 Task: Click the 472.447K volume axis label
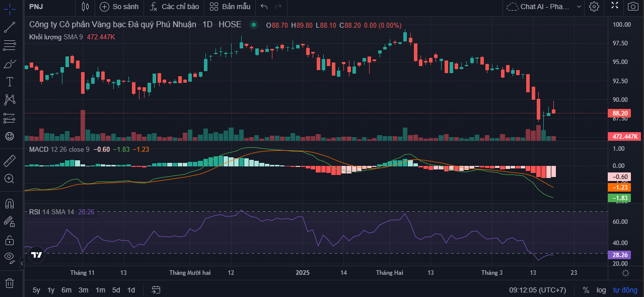624,137
